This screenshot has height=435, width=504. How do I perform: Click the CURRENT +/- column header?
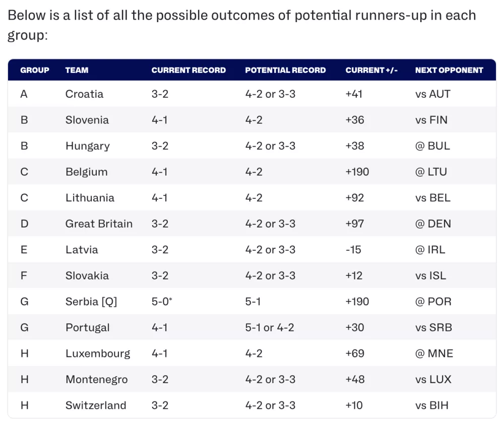[371, 70]
